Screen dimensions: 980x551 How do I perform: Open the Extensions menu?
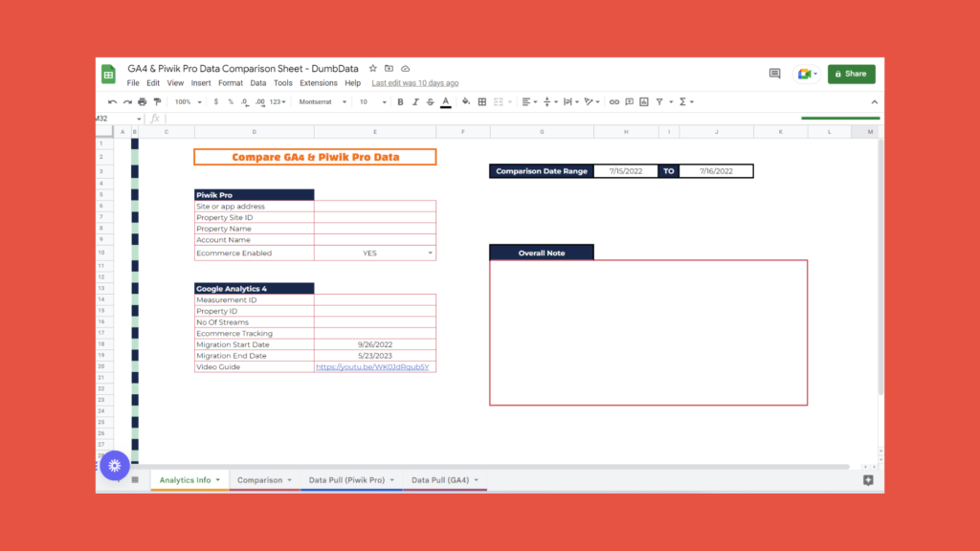pyautogui.click(x=318, y=83)
